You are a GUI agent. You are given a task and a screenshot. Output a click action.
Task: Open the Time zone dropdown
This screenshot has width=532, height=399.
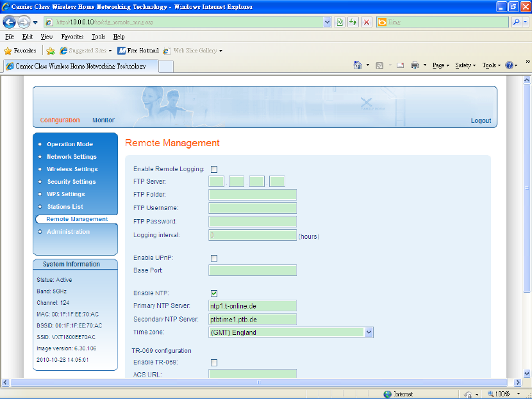291,332
